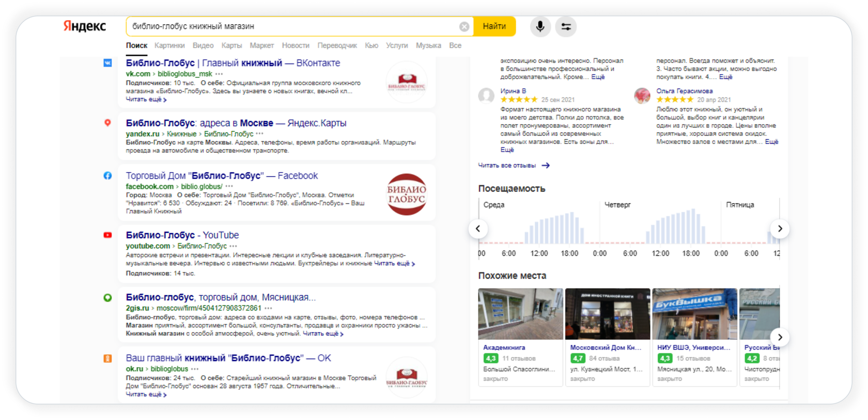868x420 pixels.
Task: Switch to the Карты tab
Action: click(x=231, y=46)
